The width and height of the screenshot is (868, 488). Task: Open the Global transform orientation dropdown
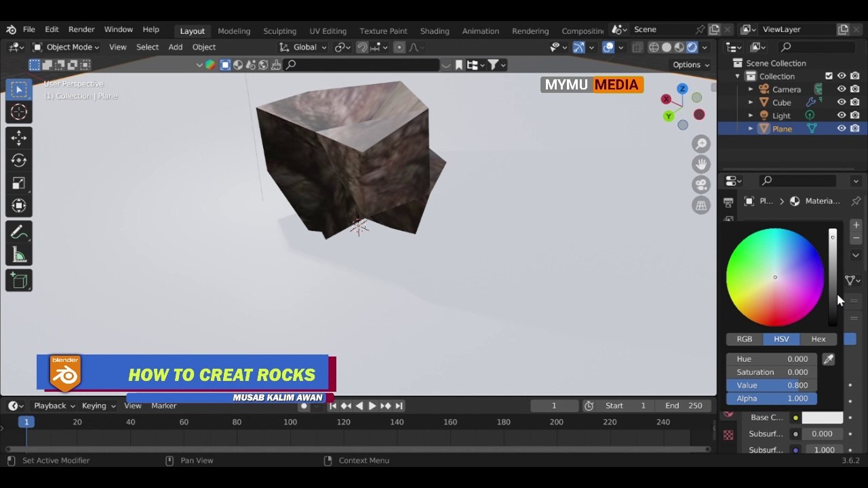pos(303,47)
